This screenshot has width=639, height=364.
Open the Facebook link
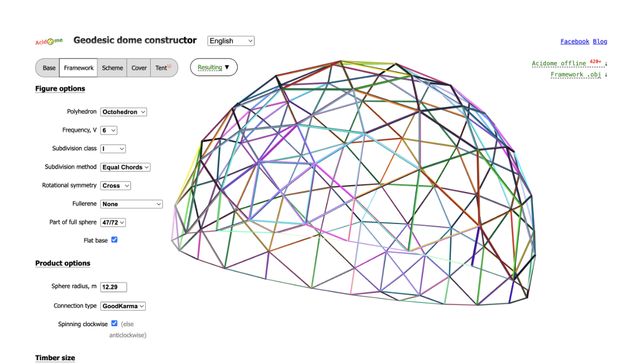575,42
